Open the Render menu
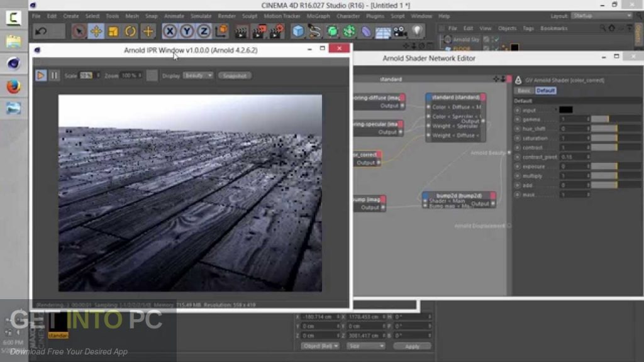This screenshot has height=362, width=644. pyautogui.click(x=226, y=16)
